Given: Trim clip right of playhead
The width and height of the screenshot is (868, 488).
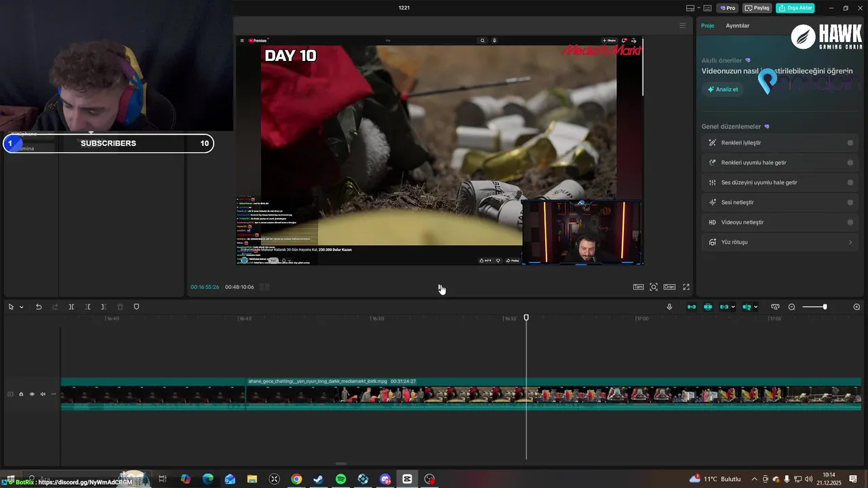Looking at the screenshot, I should [x=104, y=307].
